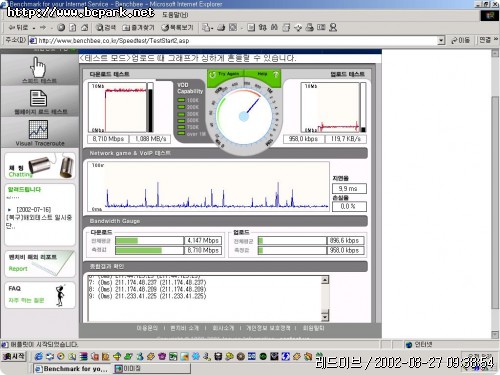
Task: Click the download 8,710 Mbps measured bar
Action: [150, 250]
